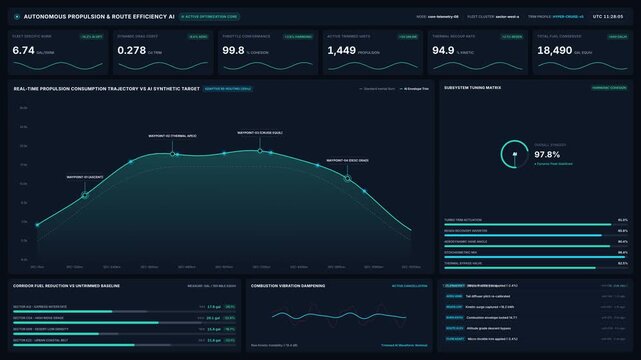Viewport: 641px width, 360px height.
Task: Click the 21.6 gal value for Sector E22
Action: (x=214, y=340)
